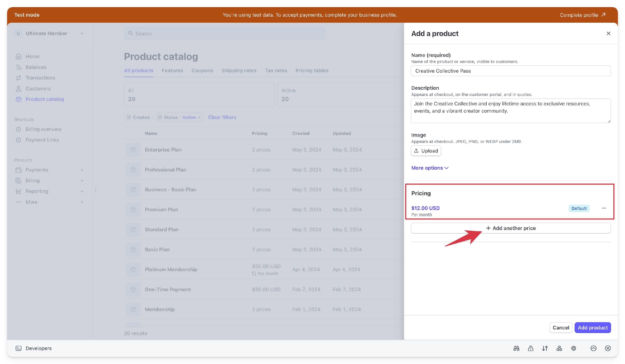Screen dimensions: 625x364
Task: Go to Transactions in sidebar
Action: click(x=40, y=78)
